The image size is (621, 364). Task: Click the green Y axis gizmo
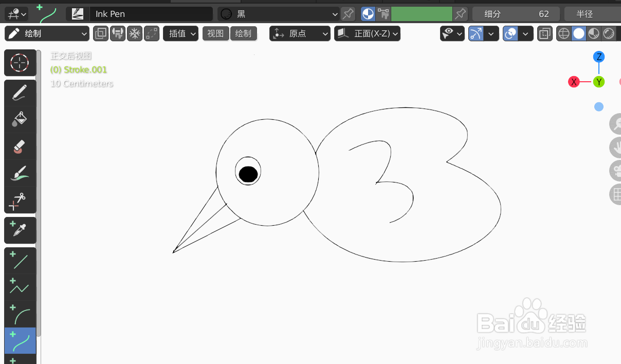click(599, 82)
